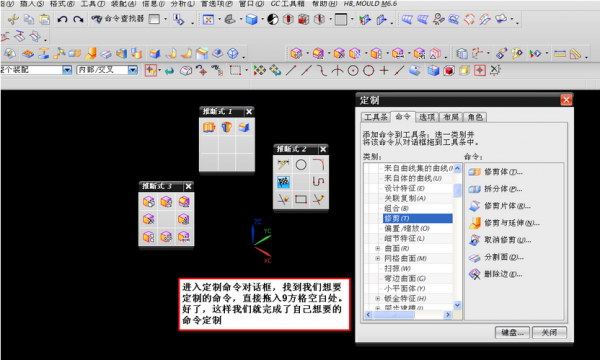Open dropdown arrow beside shaded cube icon
600x360 pixels.
click(x=262, y=19)
